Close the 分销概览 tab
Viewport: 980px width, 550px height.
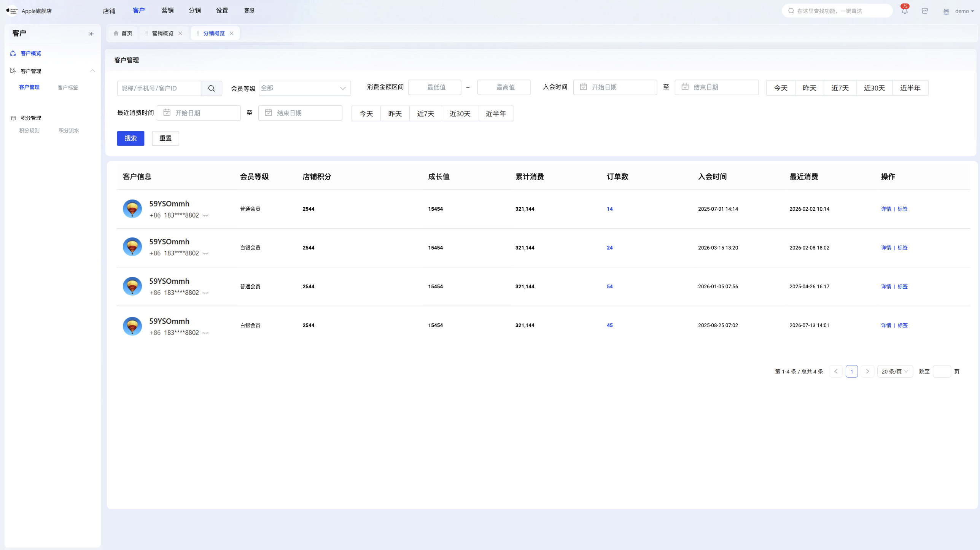pyautogui.click(x=231, y=33)
